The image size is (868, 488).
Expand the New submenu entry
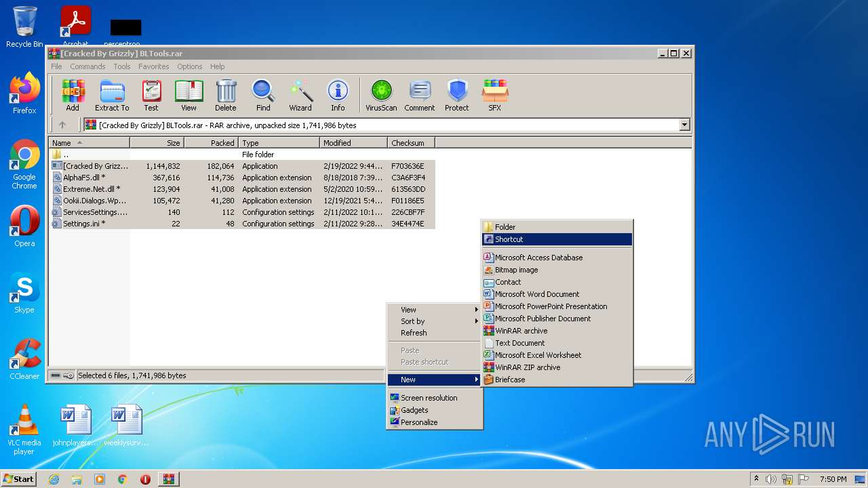[x=434, y=380]
